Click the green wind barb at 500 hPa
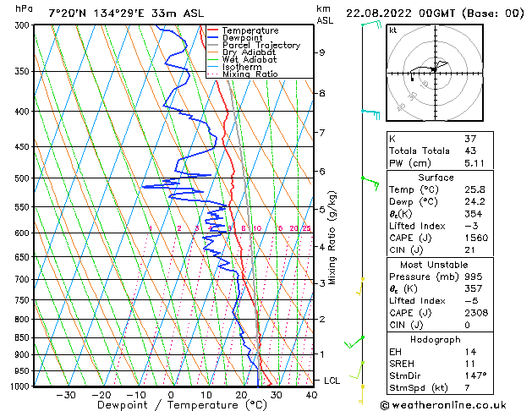532x411 pixels. click(x=370, y=184)
